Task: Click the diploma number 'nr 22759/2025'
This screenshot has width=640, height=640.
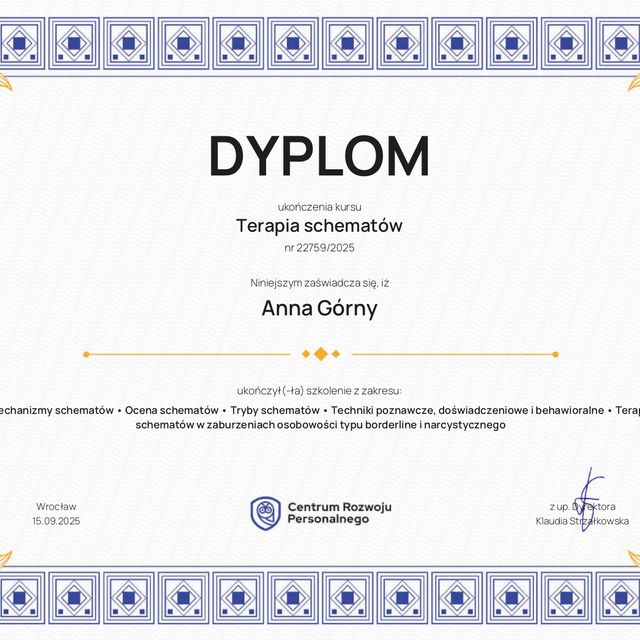Action: [x=320, y=248]
